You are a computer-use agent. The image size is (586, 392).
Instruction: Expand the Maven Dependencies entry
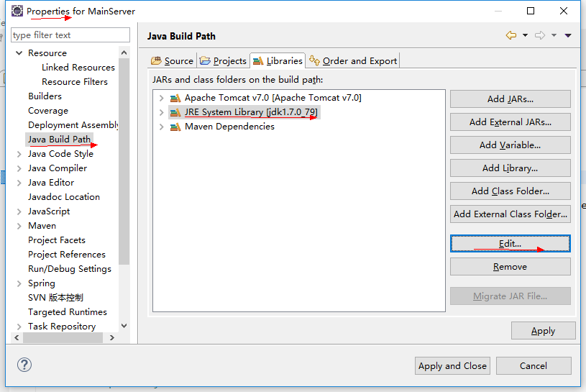coord(162,127)
